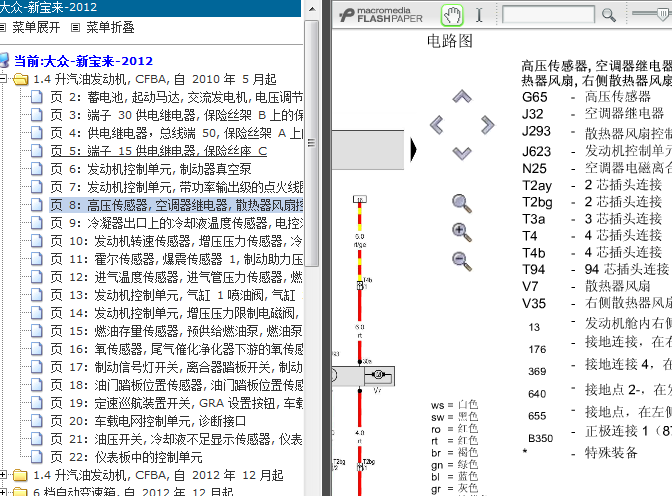Click the pan down arrow
Screen dimensions: 672x496
tap(462, 153)
